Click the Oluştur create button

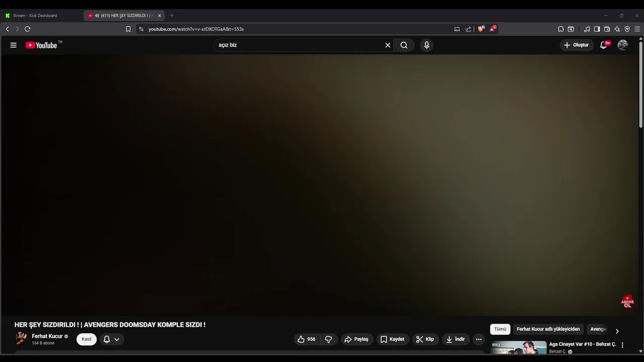click(x=577, y=45)
